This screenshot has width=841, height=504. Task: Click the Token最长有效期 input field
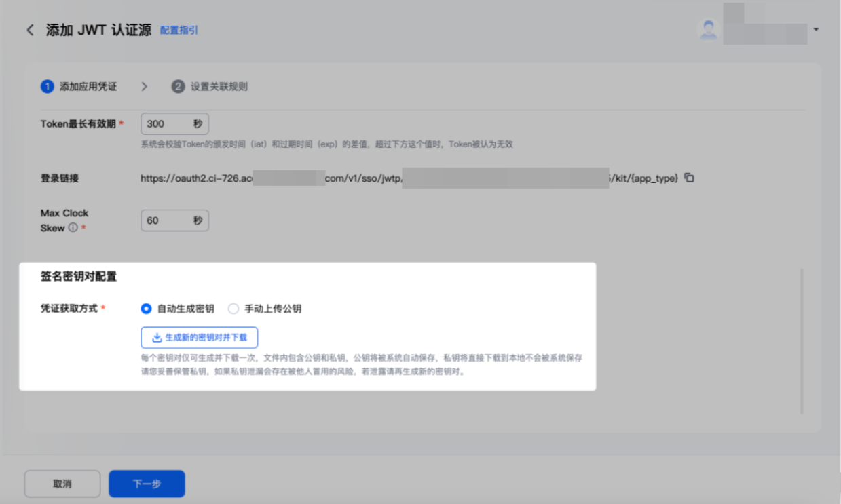point(174,124)
